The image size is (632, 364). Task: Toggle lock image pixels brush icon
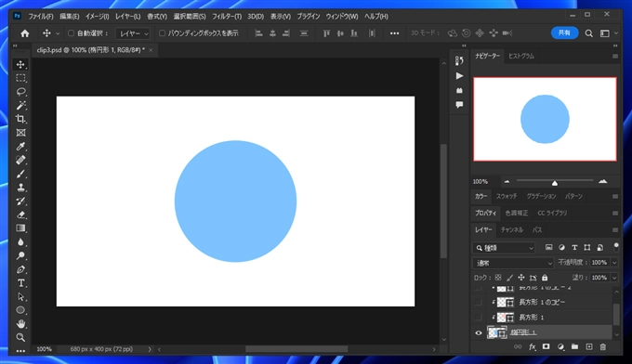(x=510, y=278)
